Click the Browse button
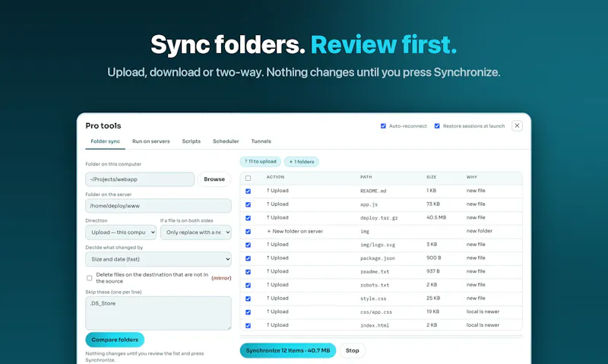The height and width of the screenshot is (364, 608). (214, 179)
